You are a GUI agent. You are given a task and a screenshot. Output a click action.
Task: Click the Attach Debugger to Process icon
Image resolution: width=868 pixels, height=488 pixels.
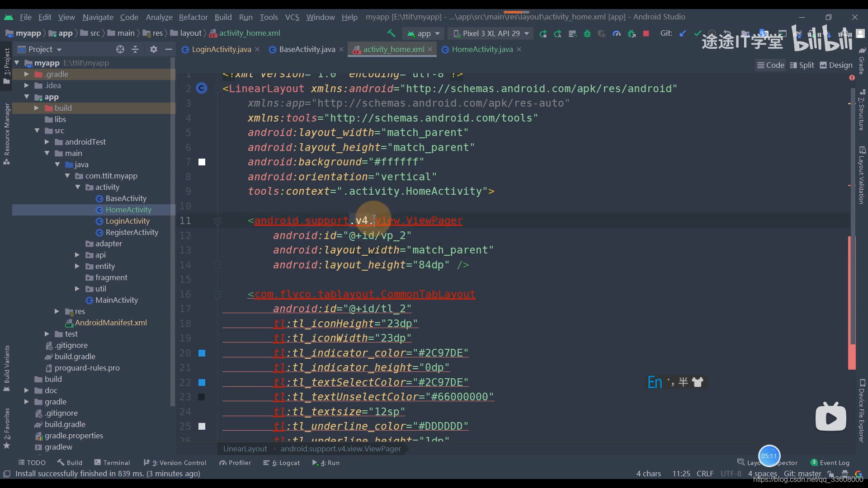tap(632, 33)
